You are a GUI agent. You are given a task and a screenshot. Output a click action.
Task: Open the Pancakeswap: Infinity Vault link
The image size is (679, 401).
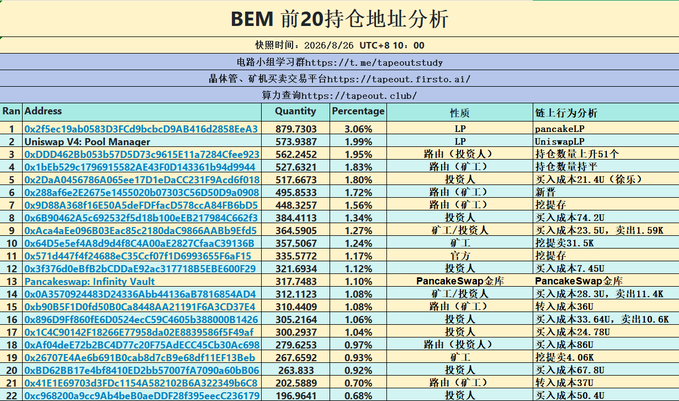(90, 281)
